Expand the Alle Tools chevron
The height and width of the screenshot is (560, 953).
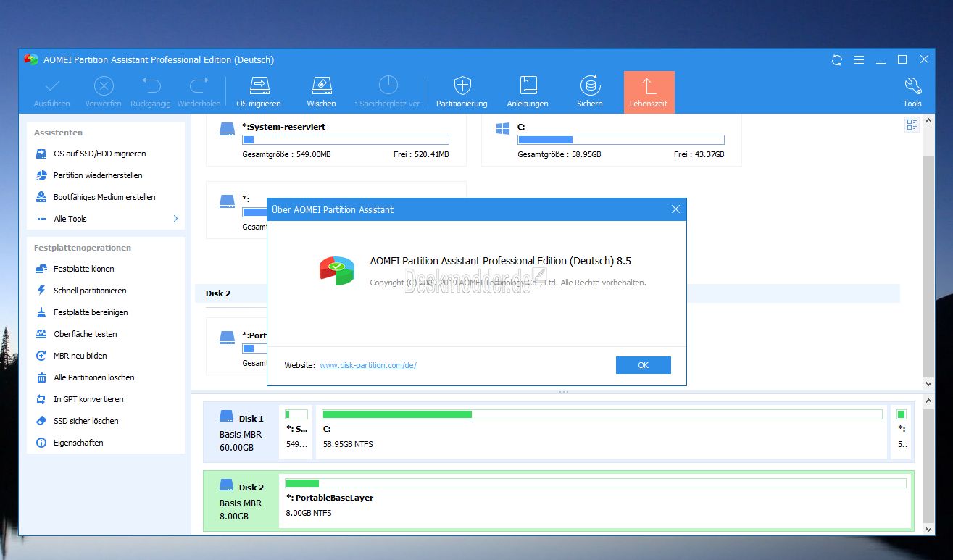tap(175, 219)
